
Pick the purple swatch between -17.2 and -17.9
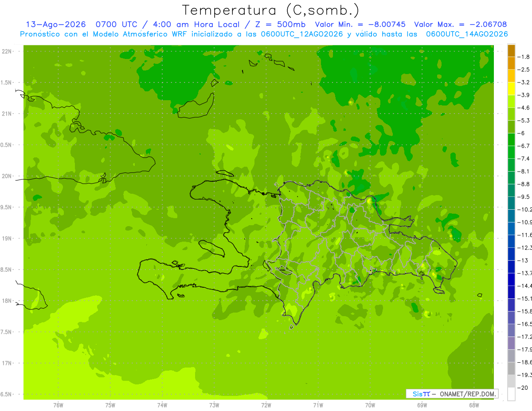click(x=511, y=343)
